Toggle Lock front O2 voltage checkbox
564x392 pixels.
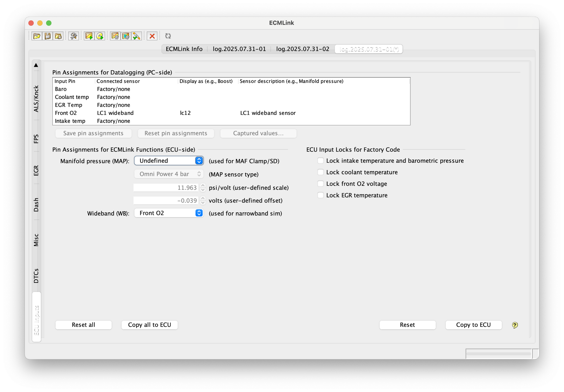pos(320,184)
